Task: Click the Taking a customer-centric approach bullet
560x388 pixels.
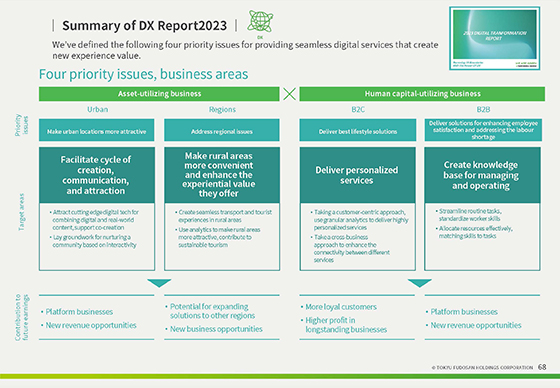Action: pyautogui.click(x=360, y=220)
